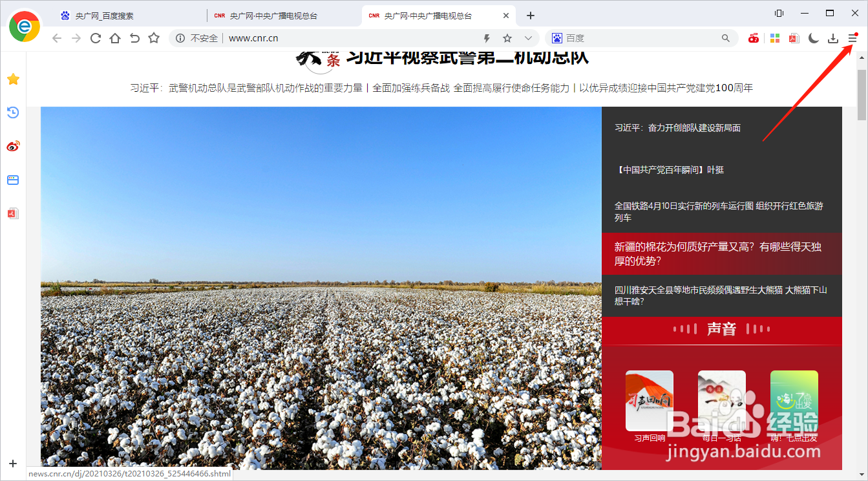Navigate back with the arrow button
The image size is (868, 481).
(x=57, y=38)
